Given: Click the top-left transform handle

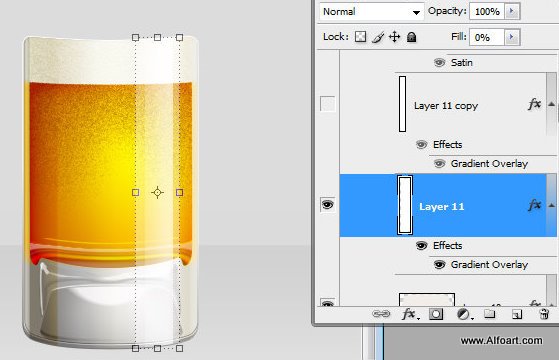Looking at the screenshot, I should point(135,37).
